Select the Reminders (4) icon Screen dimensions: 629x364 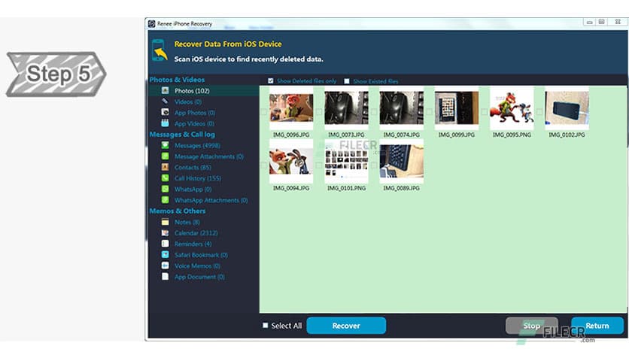pos(165,244)
